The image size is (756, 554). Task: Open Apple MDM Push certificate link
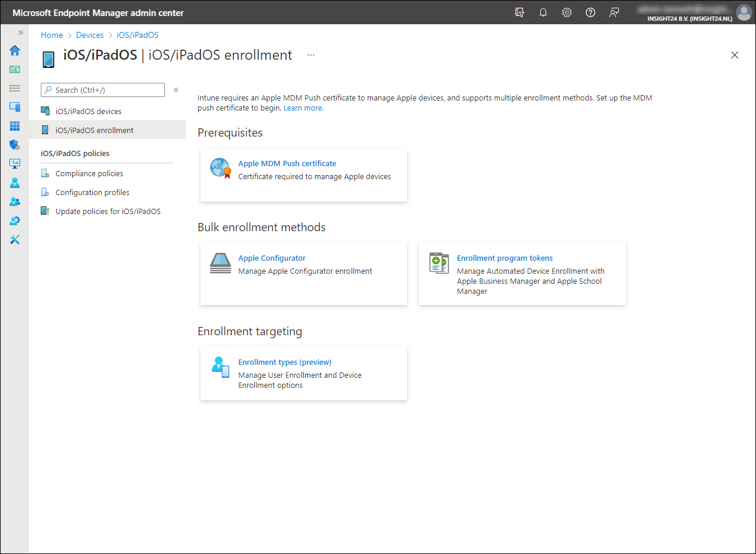point(287,163)
